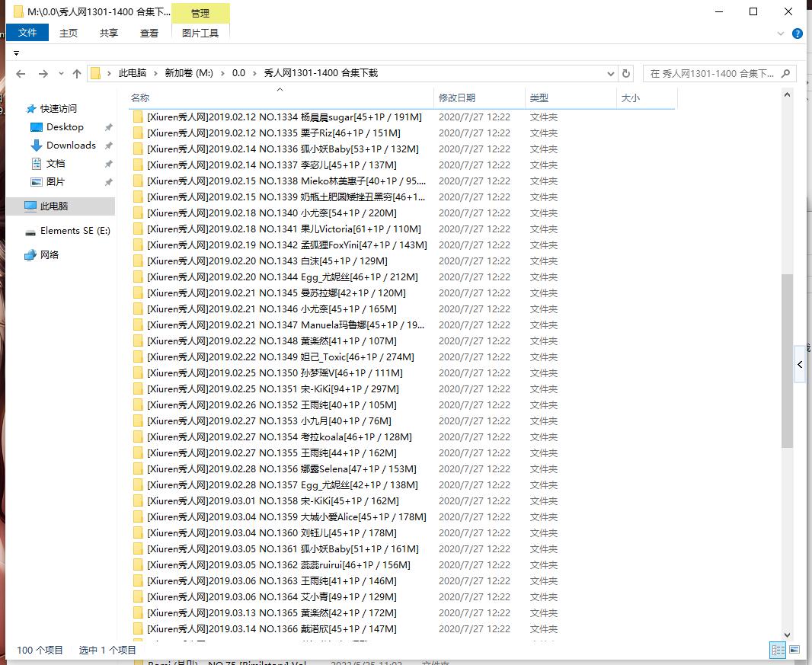Click the pin icon beside Downloads

(108, 145)
